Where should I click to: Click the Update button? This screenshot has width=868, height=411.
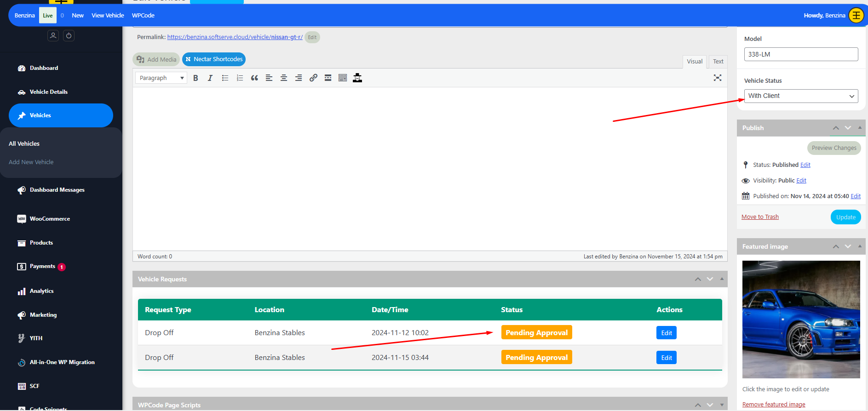point(845,217)
